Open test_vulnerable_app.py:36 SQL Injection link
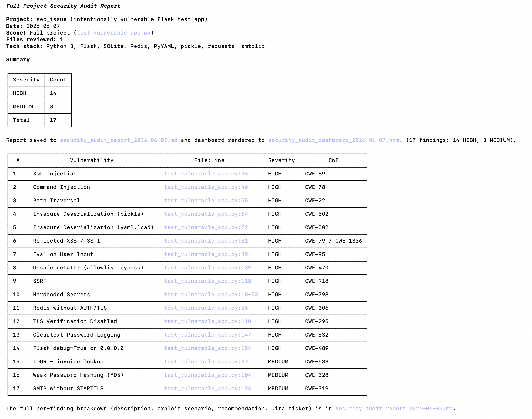Image resolution: width=532 pixels, height=419 pixels. (x=206, y=174)
